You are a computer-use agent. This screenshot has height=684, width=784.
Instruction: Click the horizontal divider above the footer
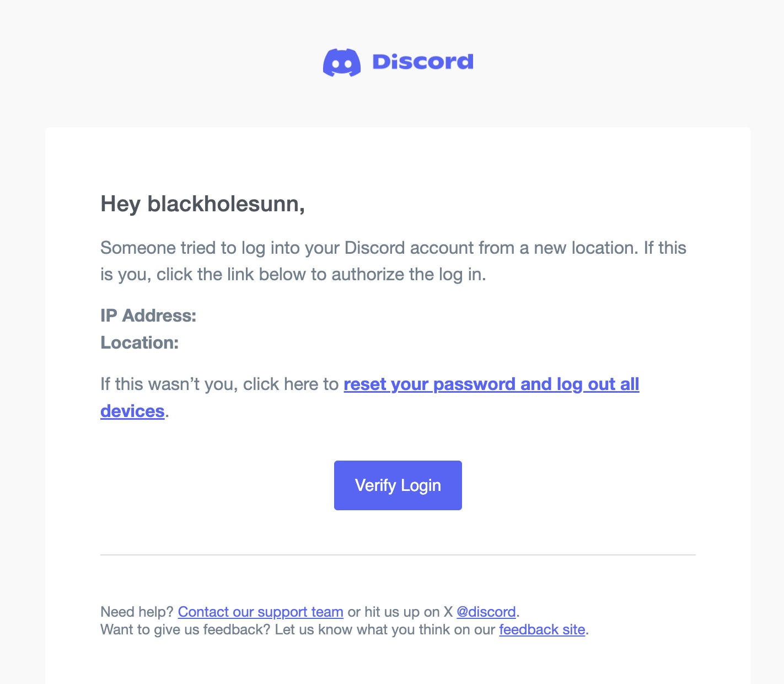(398, 554)
